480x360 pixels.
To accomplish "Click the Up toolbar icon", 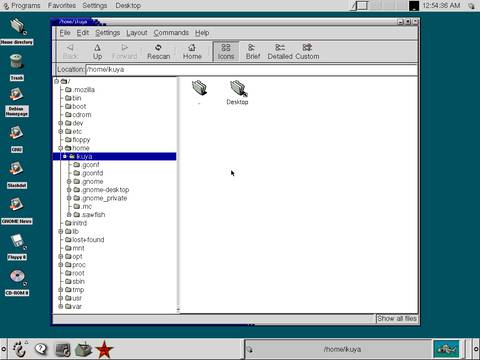I will click(97, 52).
